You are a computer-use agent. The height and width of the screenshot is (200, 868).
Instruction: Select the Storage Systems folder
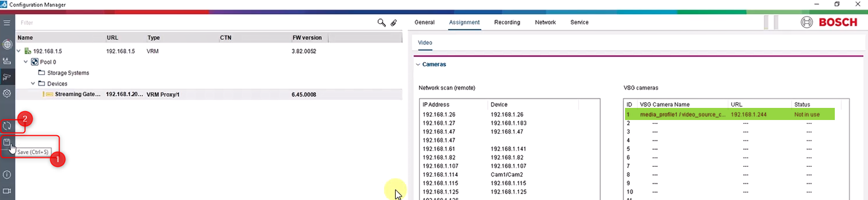[x=68, y=73]
